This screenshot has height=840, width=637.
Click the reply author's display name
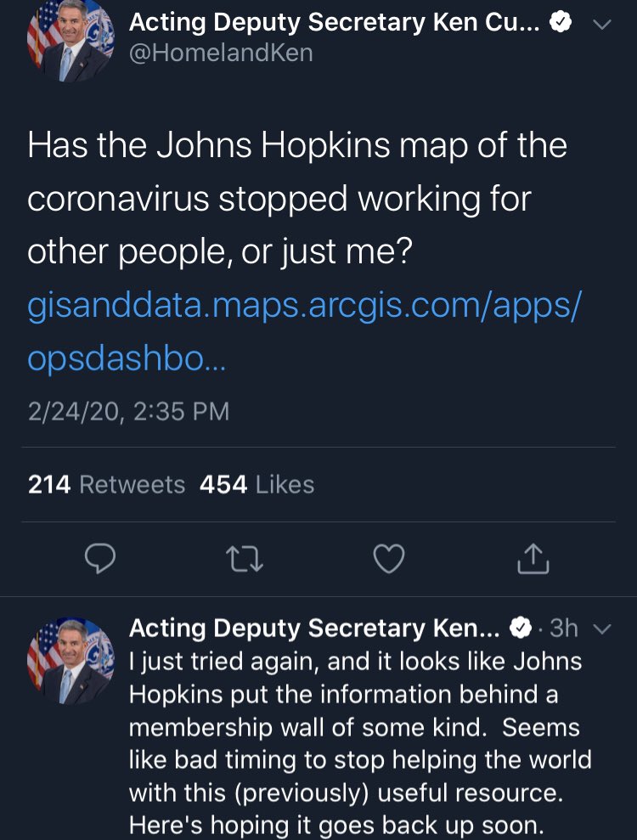point(313,629)
